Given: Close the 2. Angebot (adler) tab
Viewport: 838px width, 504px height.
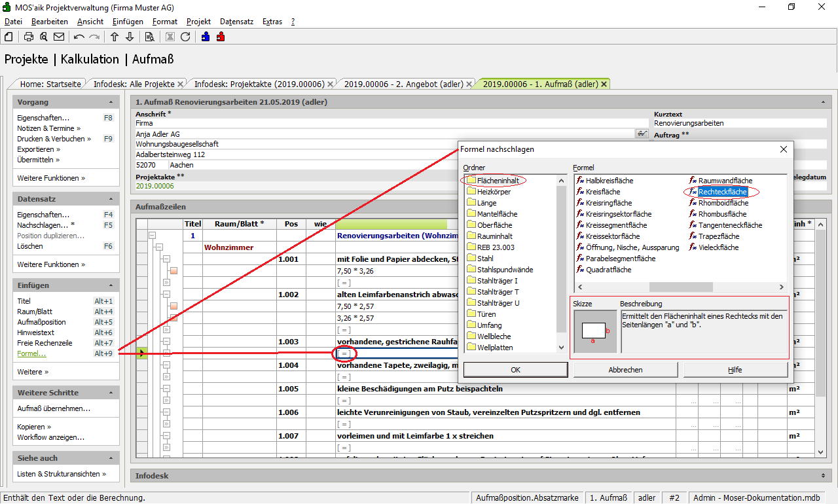Looking at the screenshot, I should tap(469, 84).
